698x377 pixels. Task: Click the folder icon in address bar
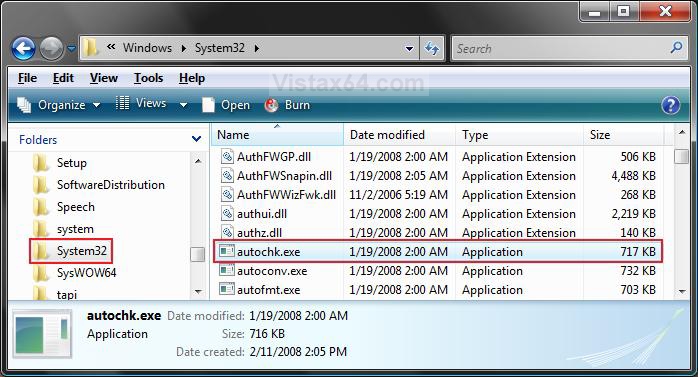[x=90, y=47]
